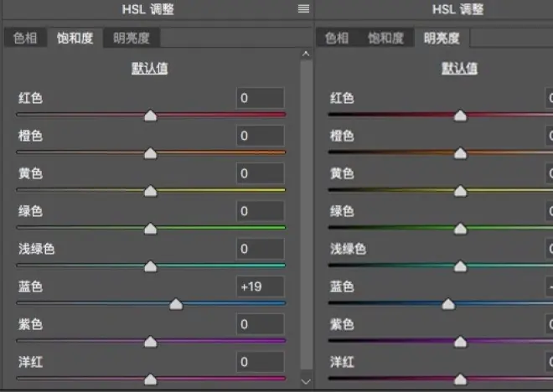The width and height of the screenshot is (553, 392).
Task: Select the 饱和度 tab in the left panel
Action: (x=75, y=38)
